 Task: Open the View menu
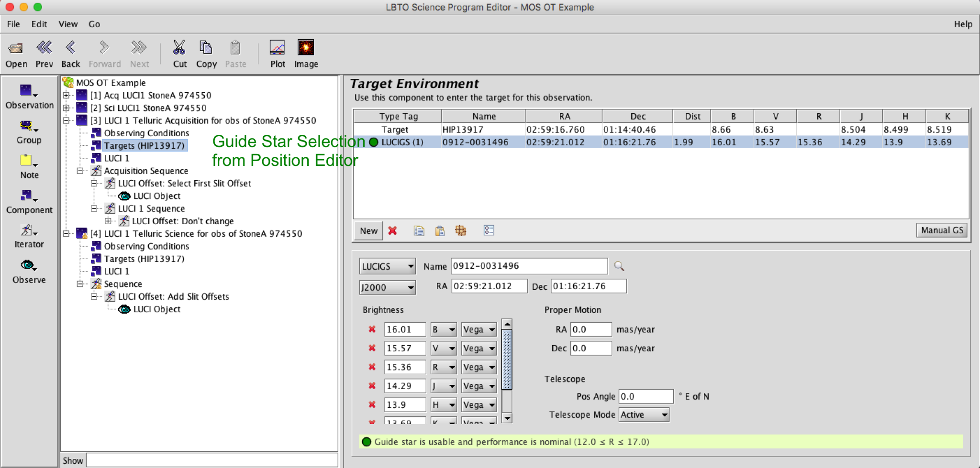click(x=68, y=24)
